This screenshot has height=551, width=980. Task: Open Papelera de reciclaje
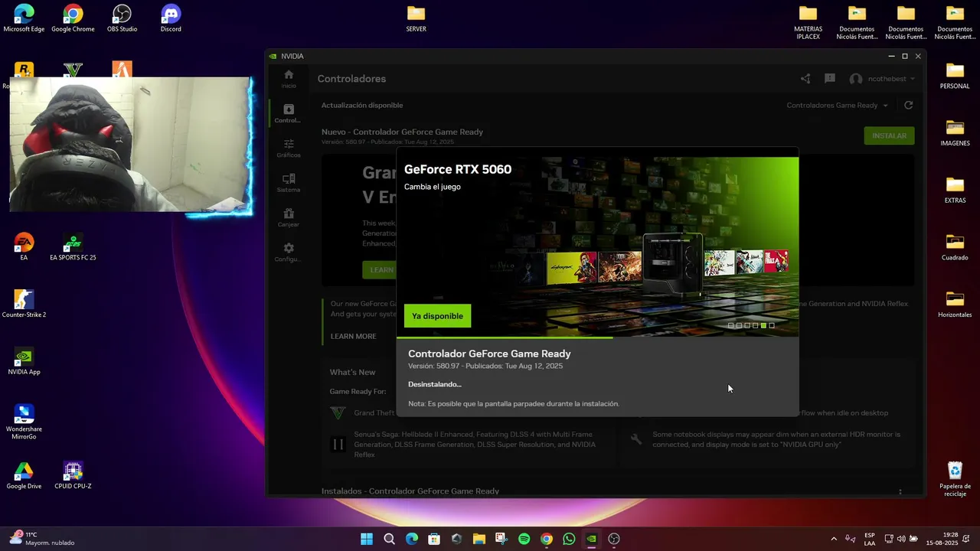955,479
